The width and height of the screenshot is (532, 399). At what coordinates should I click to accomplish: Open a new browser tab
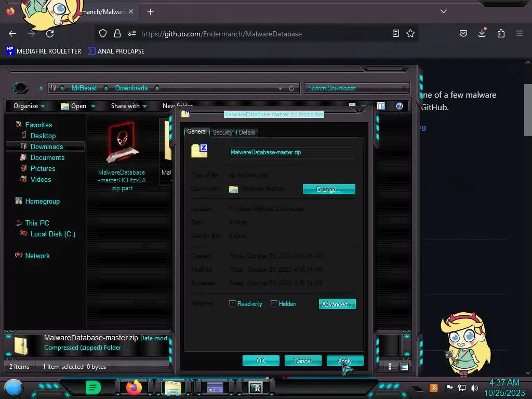(150, 12)
